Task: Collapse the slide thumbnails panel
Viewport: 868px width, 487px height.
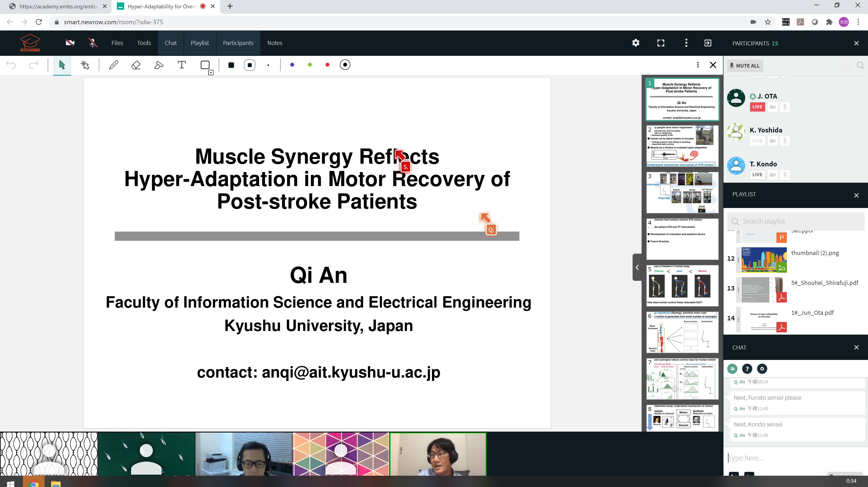Action: coord(637,267)
